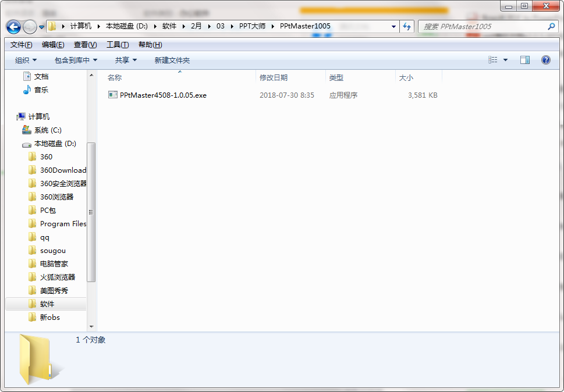Screen dimensions: 564x392
Task: Select 本地磁盘 (D:) in navigation tree
Action: [55, 143]
